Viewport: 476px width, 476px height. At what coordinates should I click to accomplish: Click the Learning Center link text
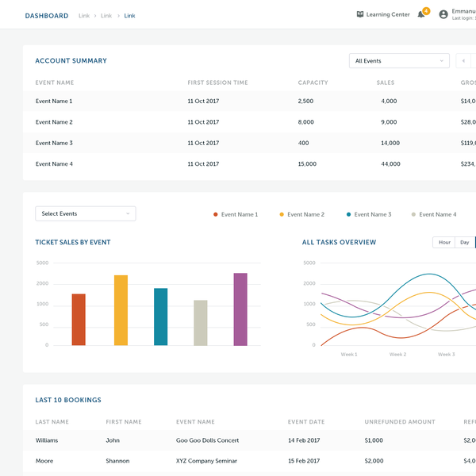(x=388, y=14)
